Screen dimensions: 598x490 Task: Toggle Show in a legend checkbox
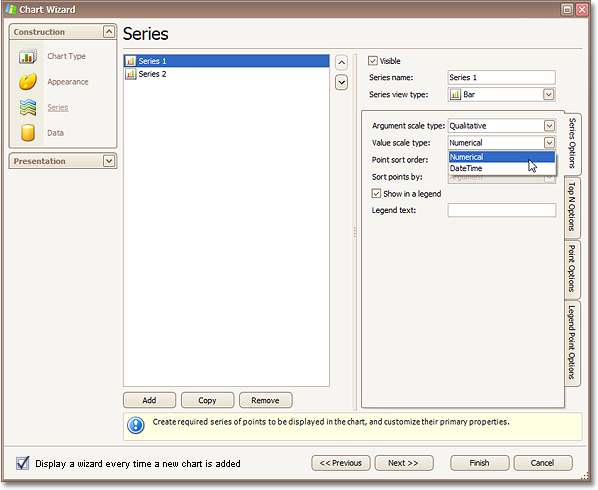coord(376,194)
